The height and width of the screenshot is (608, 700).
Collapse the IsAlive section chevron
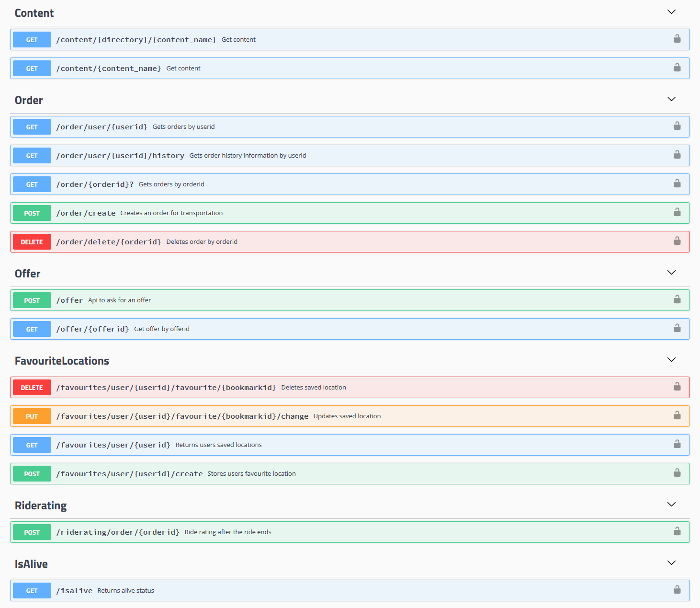coord(671,563)
